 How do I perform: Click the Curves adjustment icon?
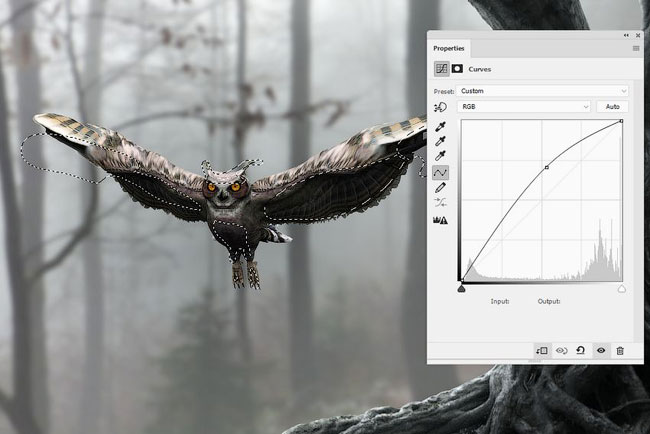(441, 69)
